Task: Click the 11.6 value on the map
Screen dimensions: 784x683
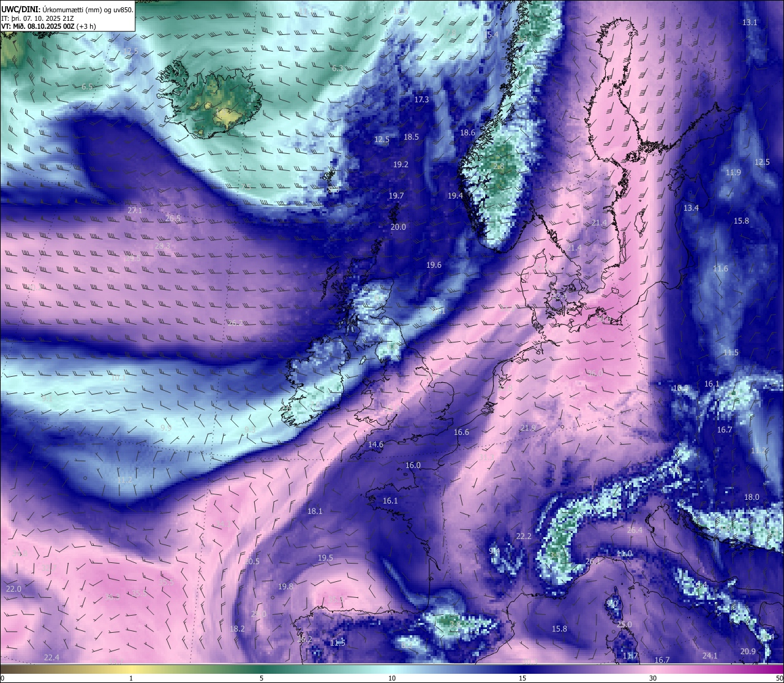Action: tap(720, 268)
